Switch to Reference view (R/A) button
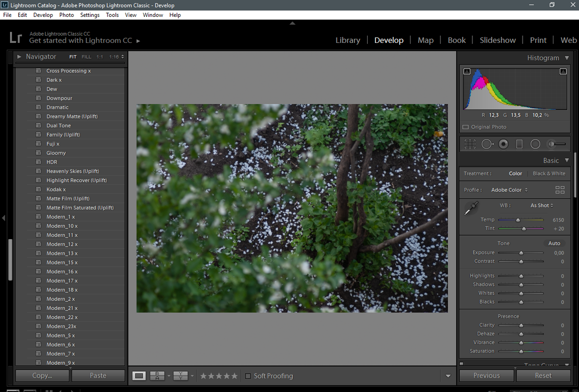579x392 pixels. pyautogui.click(x=157, y=376)
